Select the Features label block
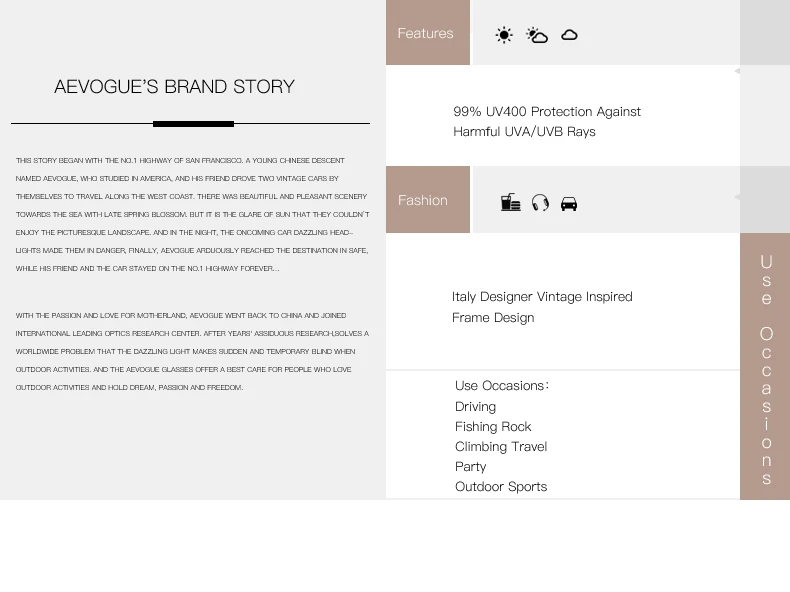 pyautogui.click(x=428, y=32)
